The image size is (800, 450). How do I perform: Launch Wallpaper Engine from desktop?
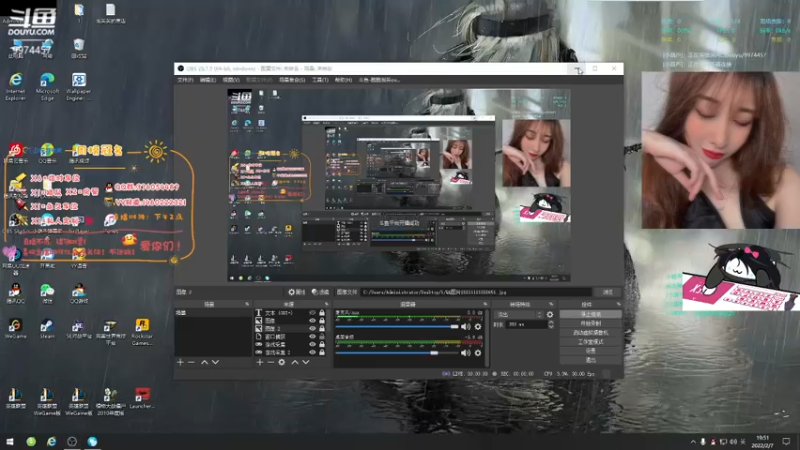click(79, 86)
